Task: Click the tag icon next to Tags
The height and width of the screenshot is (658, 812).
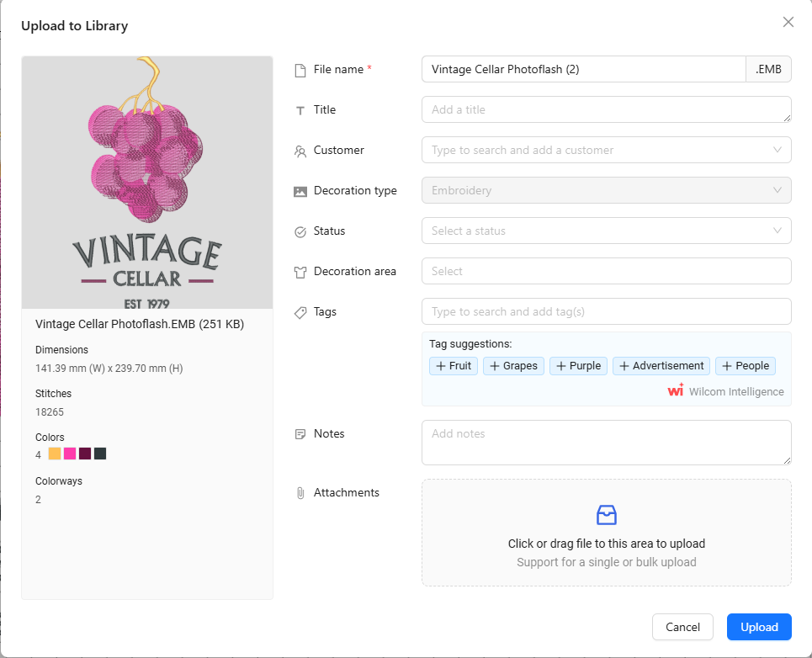Action: tap(300, 312)
